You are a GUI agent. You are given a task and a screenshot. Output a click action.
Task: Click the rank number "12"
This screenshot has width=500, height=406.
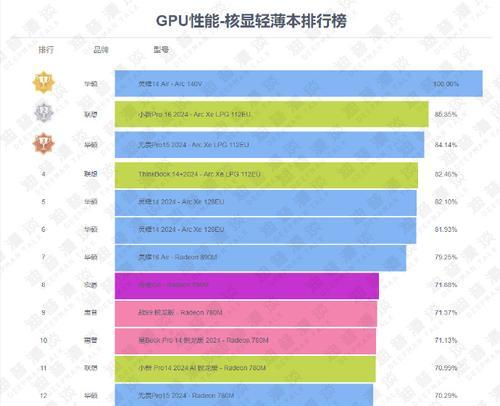43,396
